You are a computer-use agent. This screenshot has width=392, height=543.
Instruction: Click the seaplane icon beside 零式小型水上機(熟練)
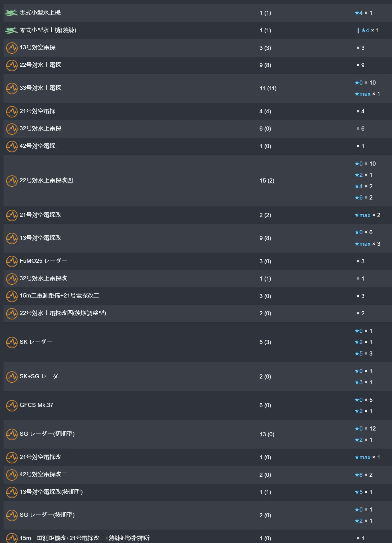pos(11,30)
